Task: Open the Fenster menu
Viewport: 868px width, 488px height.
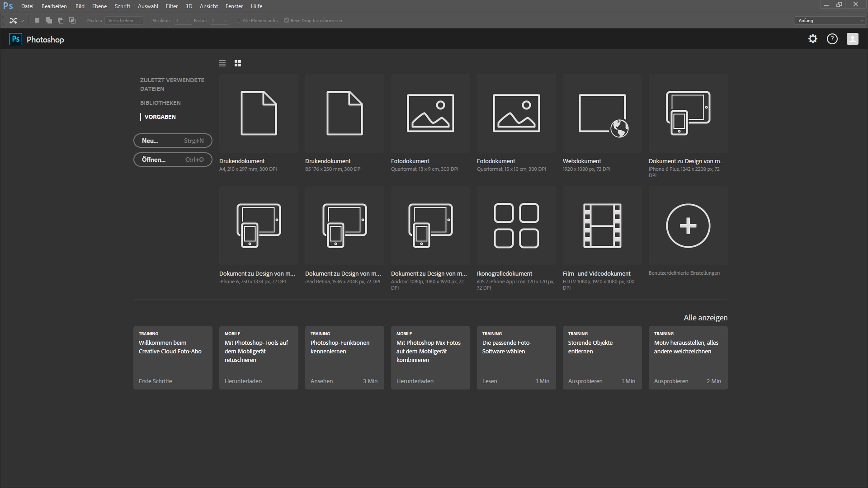Action: [x=234, y=6]
